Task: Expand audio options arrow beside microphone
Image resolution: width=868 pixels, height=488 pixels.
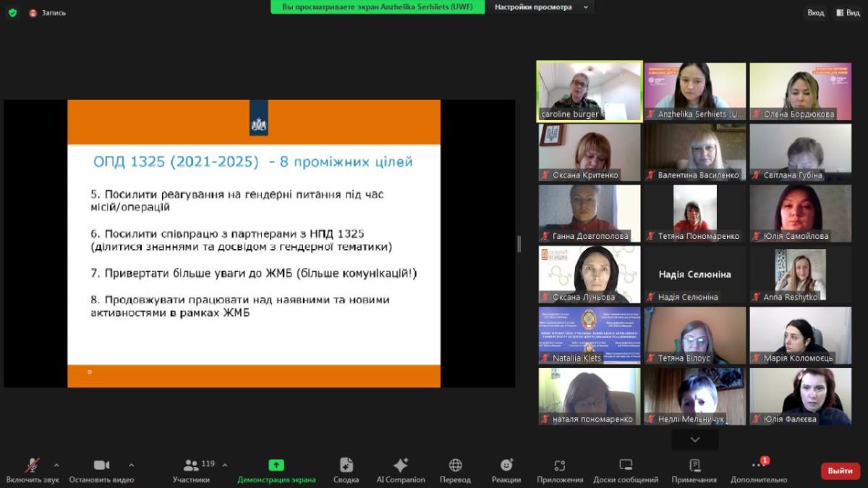Action: click(56, 465)
